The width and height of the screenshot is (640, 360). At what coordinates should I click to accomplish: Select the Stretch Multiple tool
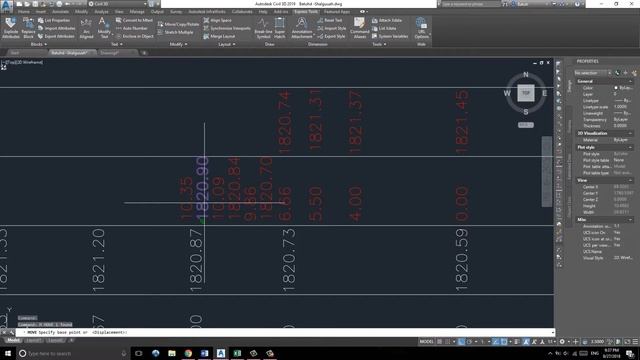coord(176,32)
